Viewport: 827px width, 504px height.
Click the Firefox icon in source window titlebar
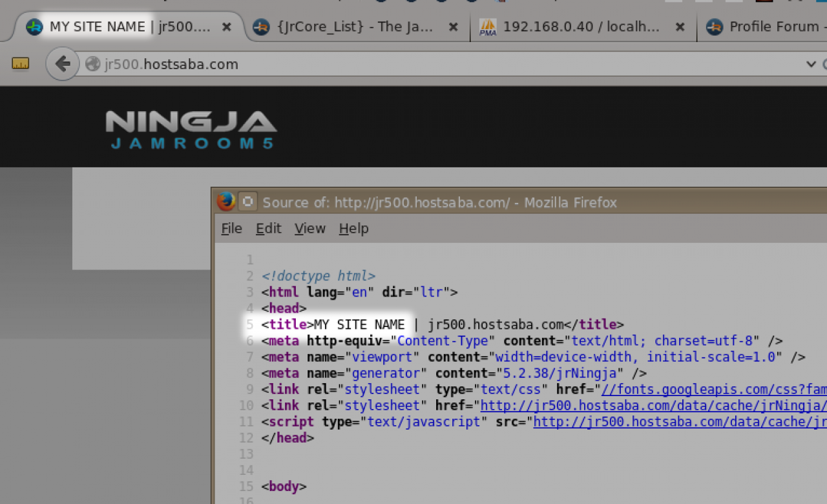(225, 202)
